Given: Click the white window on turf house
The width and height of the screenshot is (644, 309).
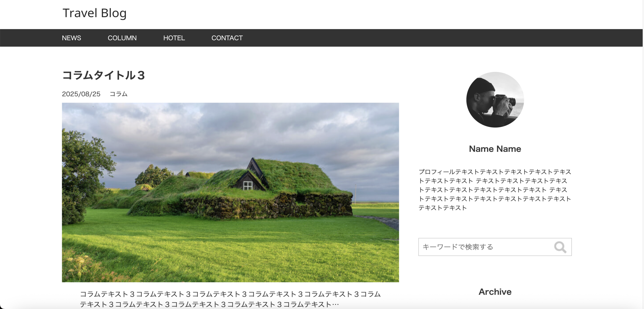Looking at the screenshot, I should tap(248, 185).
